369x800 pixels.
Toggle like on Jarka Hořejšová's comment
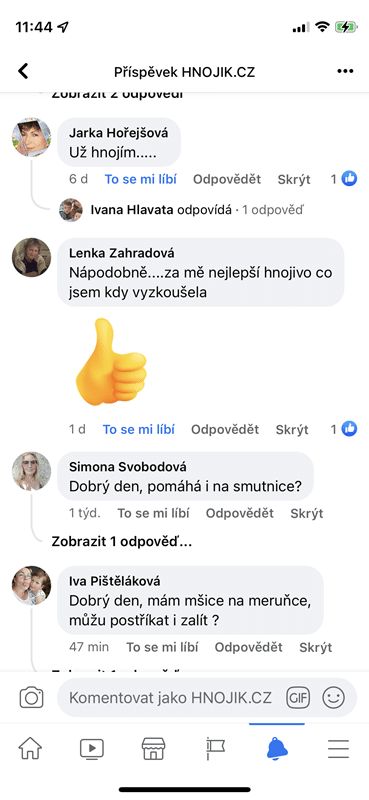coord(141,179)
